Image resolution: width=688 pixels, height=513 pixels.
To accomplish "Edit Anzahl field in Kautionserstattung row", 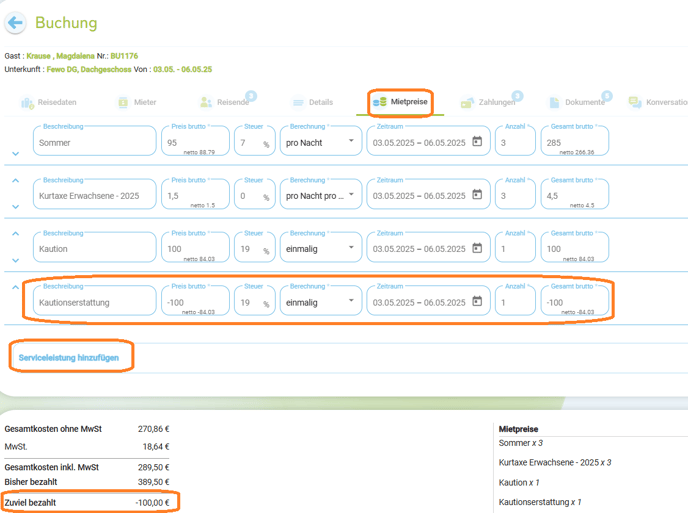I will (x=515, y=301).
